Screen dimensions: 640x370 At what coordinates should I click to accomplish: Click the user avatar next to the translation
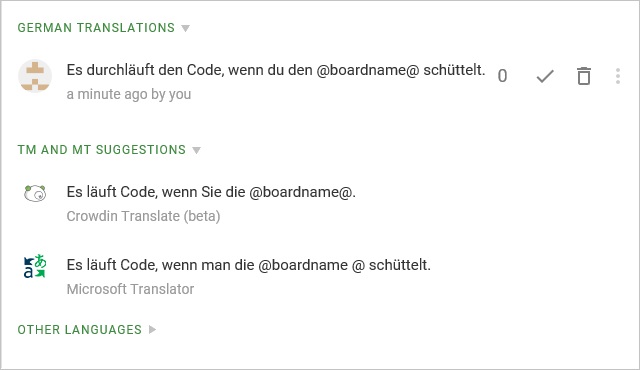click(x=35, y=76)
